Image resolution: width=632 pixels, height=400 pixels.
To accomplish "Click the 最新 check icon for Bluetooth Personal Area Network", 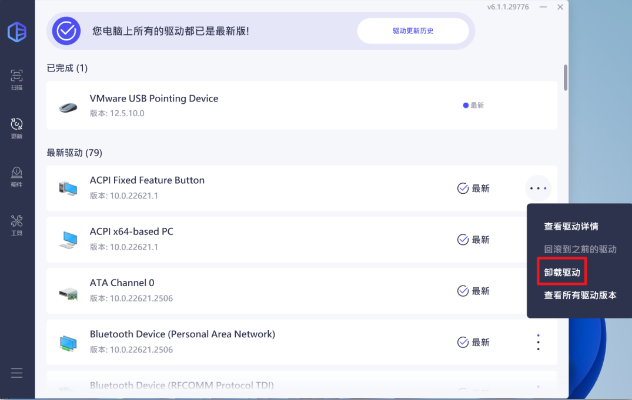I will coord(463,342).
